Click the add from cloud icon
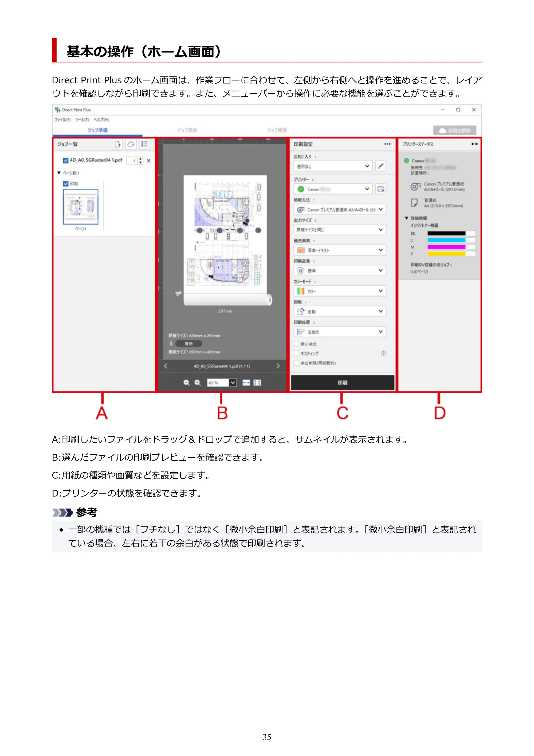This screenshot has height=756, width=534. [x=131, y=144]
